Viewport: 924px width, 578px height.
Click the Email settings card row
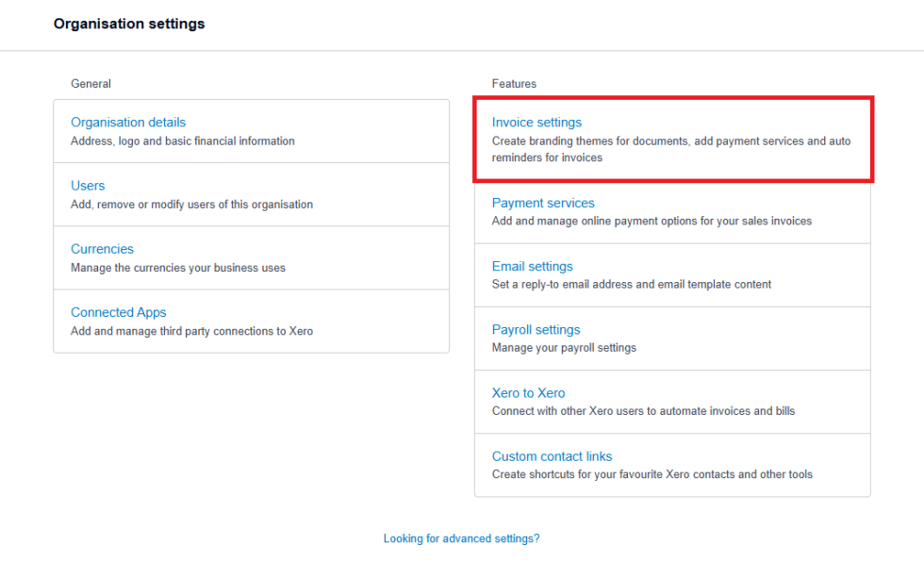coord(672,274)
